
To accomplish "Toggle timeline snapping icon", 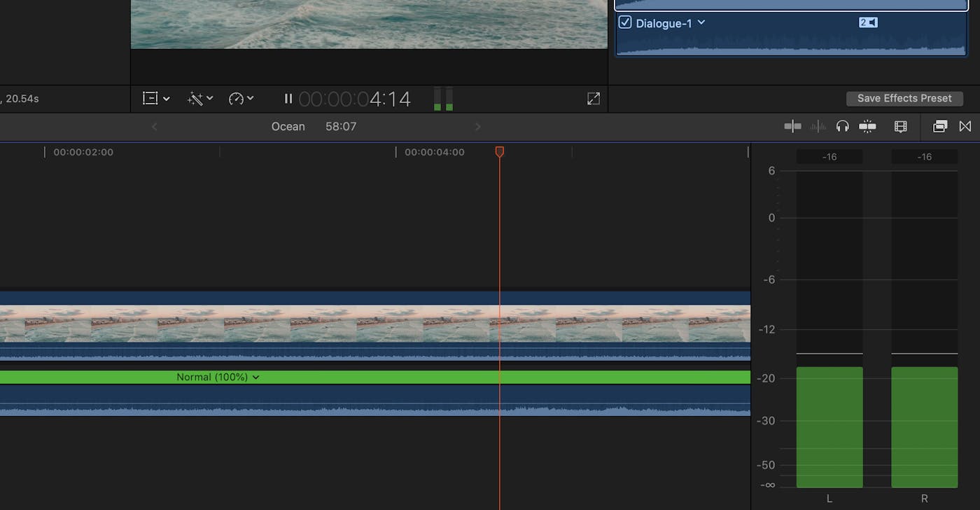I will click(867, 126).
